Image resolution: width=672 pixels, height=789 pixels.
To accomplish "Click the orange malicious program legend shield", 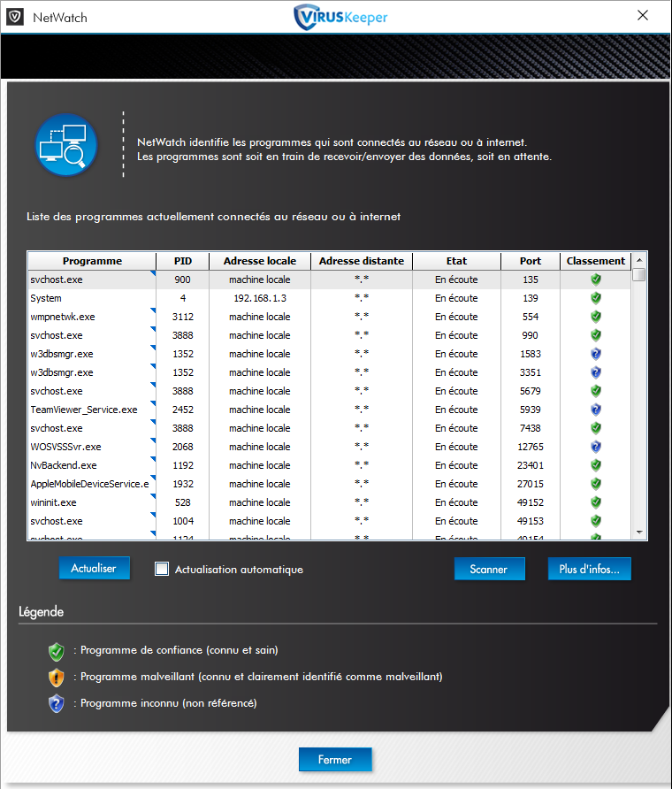I will (57, 678).
